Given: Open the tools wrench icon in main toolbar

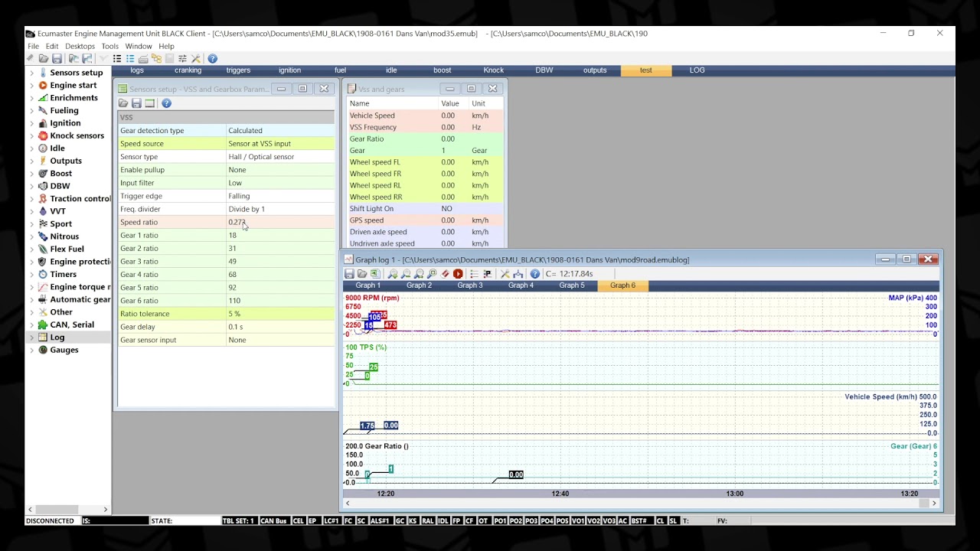Looking at the screenshot, I should coord(196,59).
